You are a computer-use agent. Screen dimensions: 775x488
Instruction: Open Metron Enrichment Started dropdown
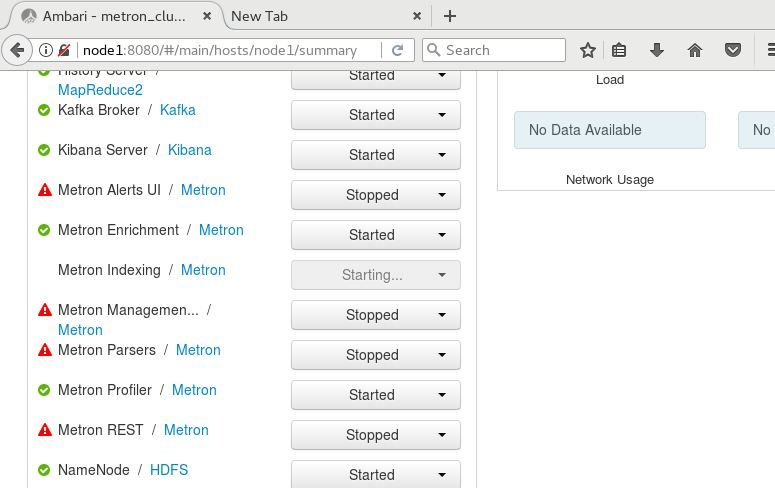click(x=376, y=235)
